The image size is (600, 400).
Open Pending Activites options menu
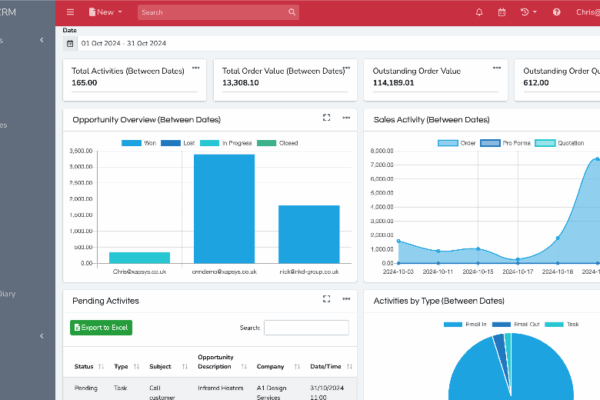pyautogui.click(x=346, y=299)
